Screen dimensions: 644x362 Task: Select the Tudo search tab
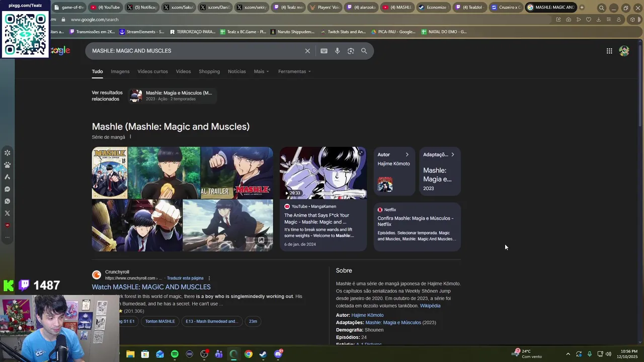97,71
